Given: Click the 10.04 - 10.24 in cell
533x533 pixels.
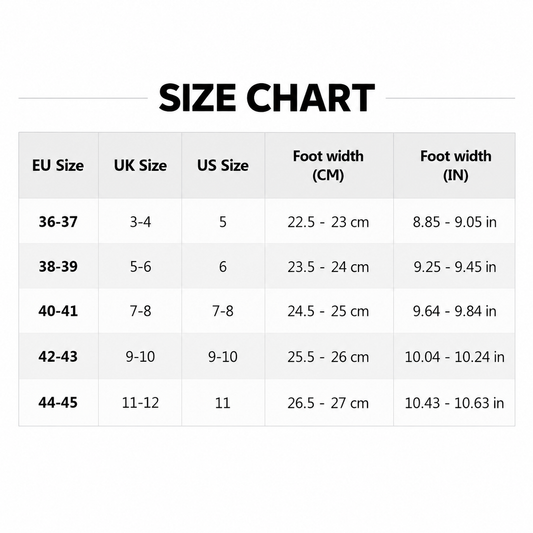Looking at the screenshot, I should pyautogui.click(x=454, y=356).
